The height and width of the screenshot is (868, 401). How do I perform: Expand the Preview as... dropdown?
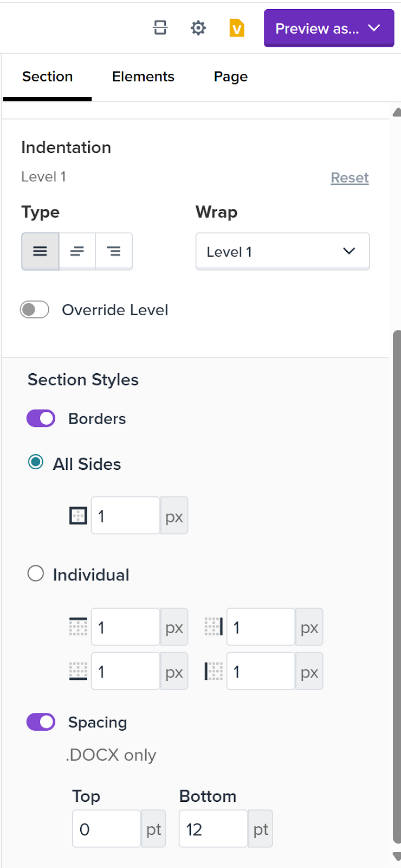pyautogui.click(x=328, y=28)
